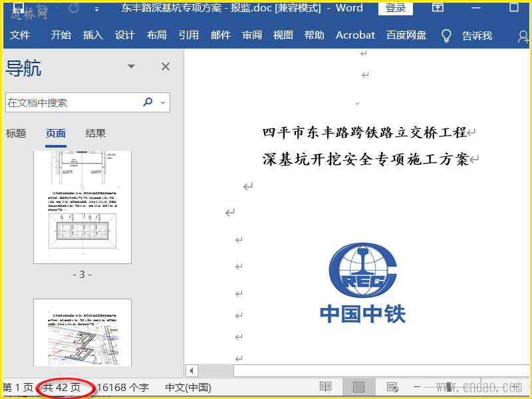
Task: Click the zoom out minus button
Action: [417, 387]
